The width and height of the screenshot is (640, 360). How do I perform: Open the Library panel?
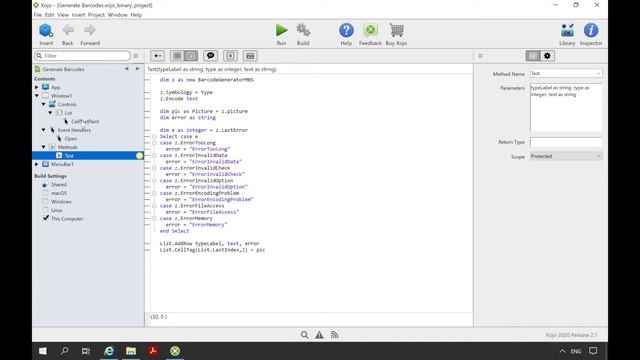[567, 30]
